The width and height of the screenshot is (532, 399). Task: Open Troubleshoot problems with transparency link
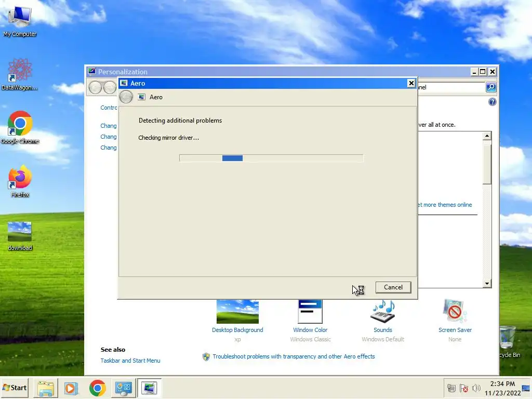[294, 356]
